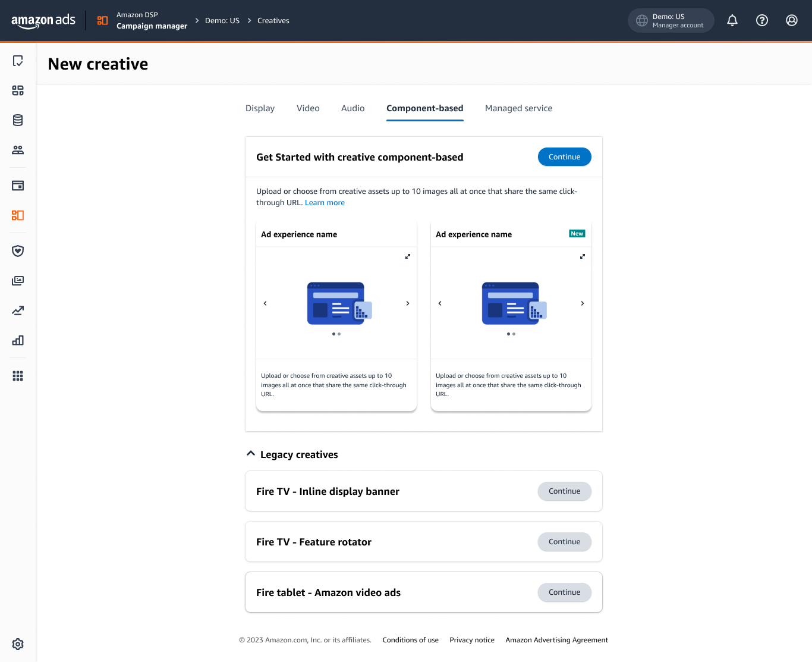Open the account profile icon
Viewport: 812px width, 662px height.
point(791,20)
